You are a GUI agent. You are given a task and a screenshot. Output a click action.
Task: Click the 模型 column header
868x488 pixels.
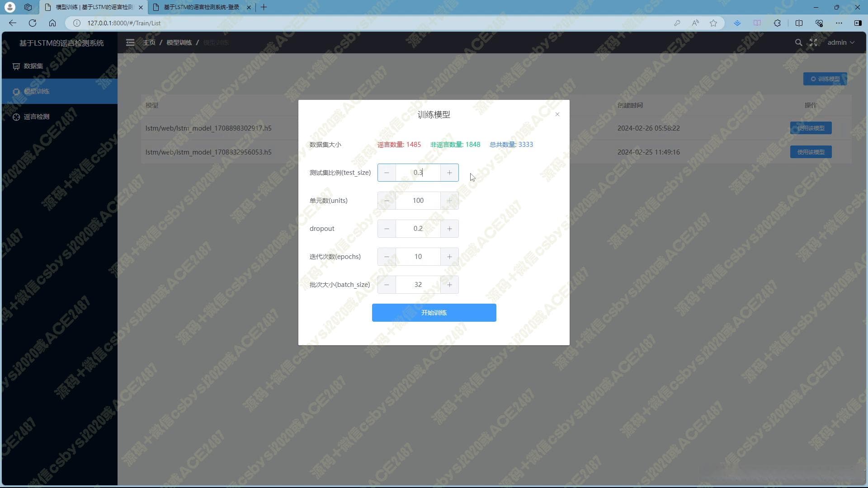coord(152,105)
